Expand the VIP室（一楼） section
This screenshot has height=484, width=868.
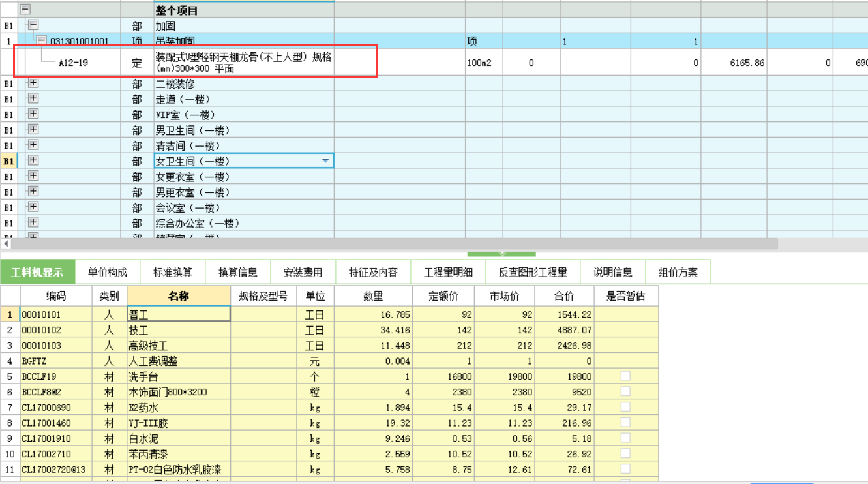coord(33,114)
